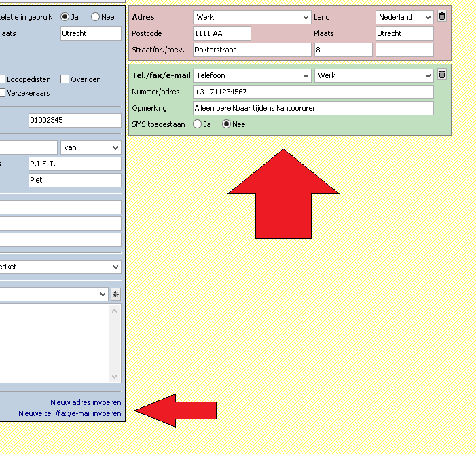Click 'Nieuwe tel./fax/e-mail invoeren' link
476x454 pixels.
(70, 413)
